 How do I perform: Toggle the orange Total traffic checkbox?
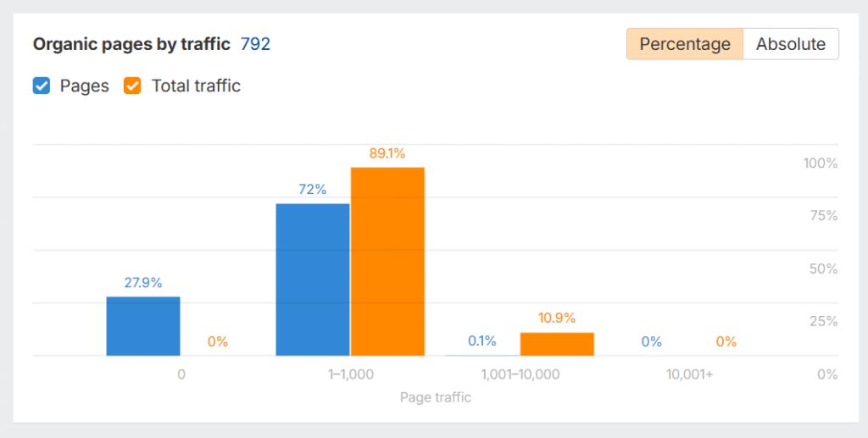pos(132,86)
